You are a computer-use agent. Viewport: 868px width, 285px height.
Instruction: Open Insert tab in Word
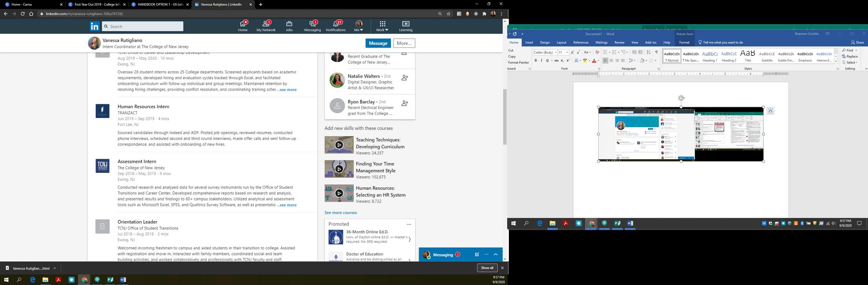click(529, 42)
